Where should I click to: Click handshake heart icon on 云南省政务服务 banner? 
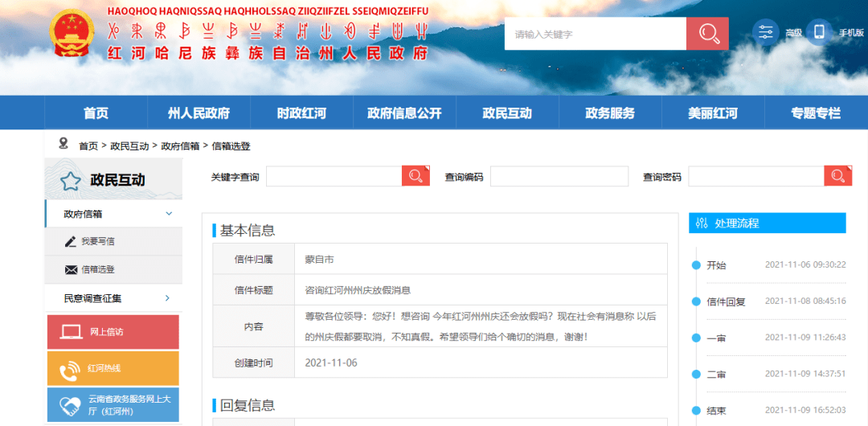70,406
